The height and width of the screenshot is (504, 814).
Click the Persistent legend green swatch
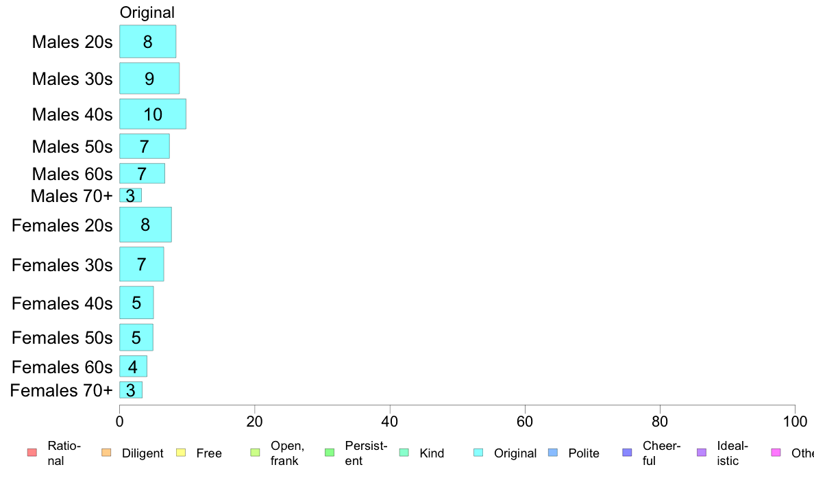click(x=329, y=453)
